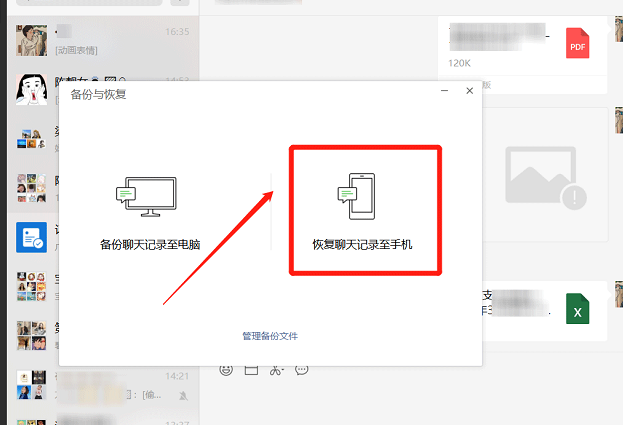Open the Excel file message in chat
The width and height of the screenshot is (623, 425).
[545, 311]
